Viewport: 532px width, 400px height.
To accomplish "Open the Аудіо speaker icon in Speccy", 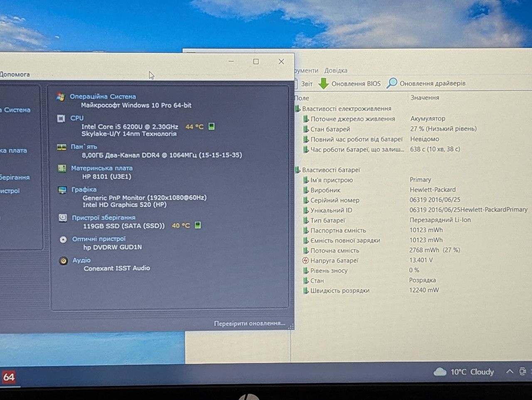I will coord(63,261).
